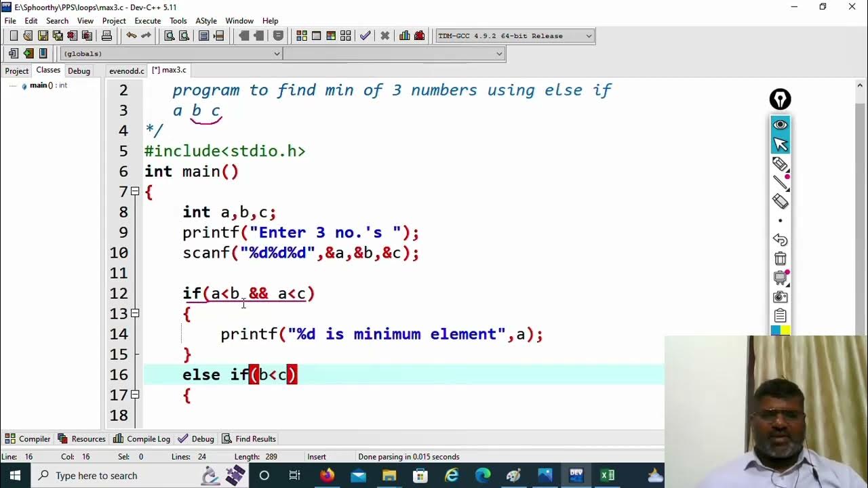The height and width of the screenshot is (488, 868).
Task: Open the Execute menu
Action: pos(147,21)
